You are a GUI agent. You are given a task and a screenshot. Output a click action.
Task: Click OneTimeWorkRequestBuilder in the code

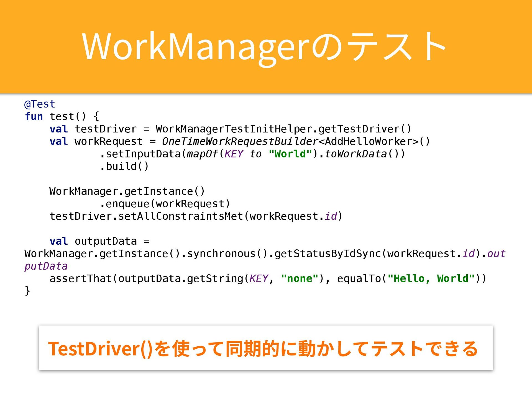240,142
